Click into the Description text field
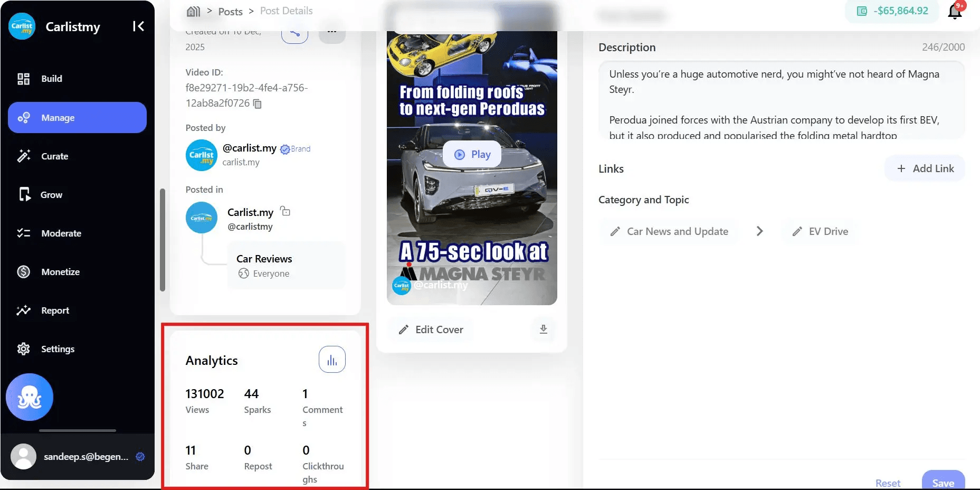This screenshot has width=980, height=490. pos(782,100)
